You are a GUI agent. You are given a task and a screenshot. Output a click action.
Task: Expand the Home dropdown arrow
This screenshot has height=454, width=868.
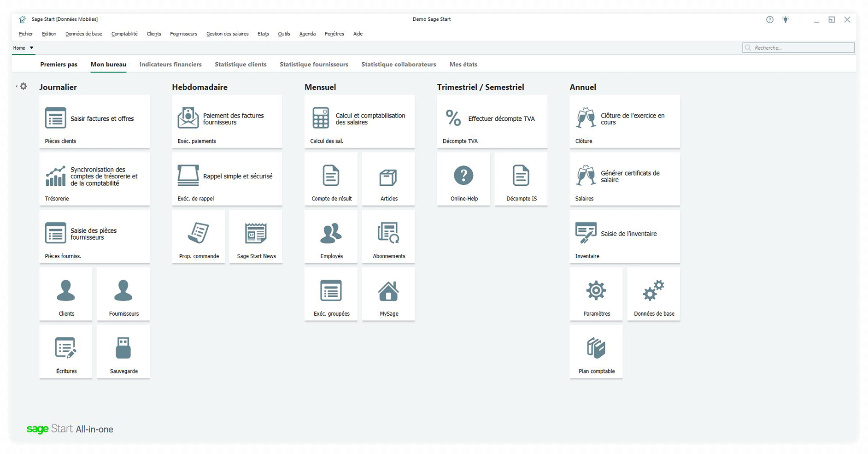click(31, 48)
